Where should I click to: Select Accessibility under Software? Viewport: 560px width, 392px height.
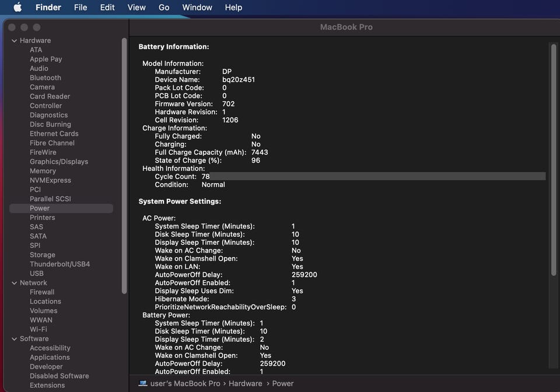point(50,348)
